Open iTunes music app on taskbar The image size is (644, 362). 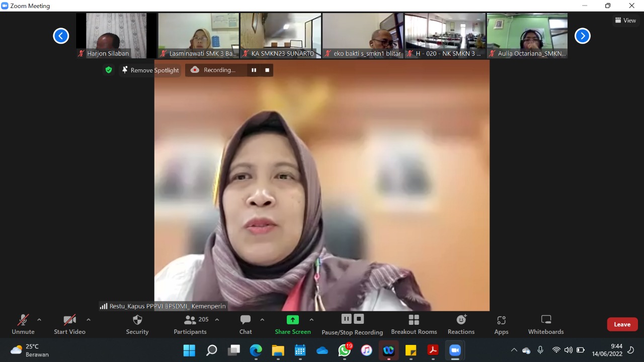tap(367, 350)
